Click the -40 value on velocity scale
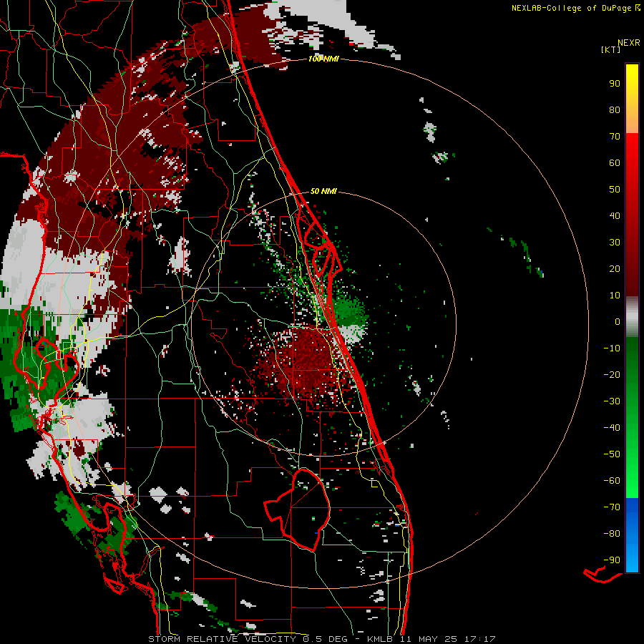This screenshot has height=644, width=644. [x=612, y=428]
